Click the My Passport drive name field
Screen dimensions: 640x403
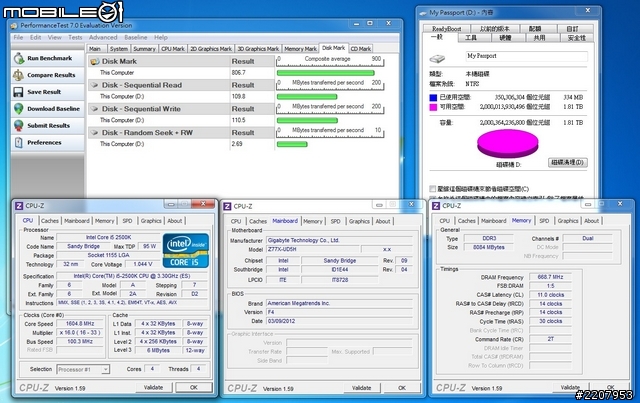pos(527,56)
